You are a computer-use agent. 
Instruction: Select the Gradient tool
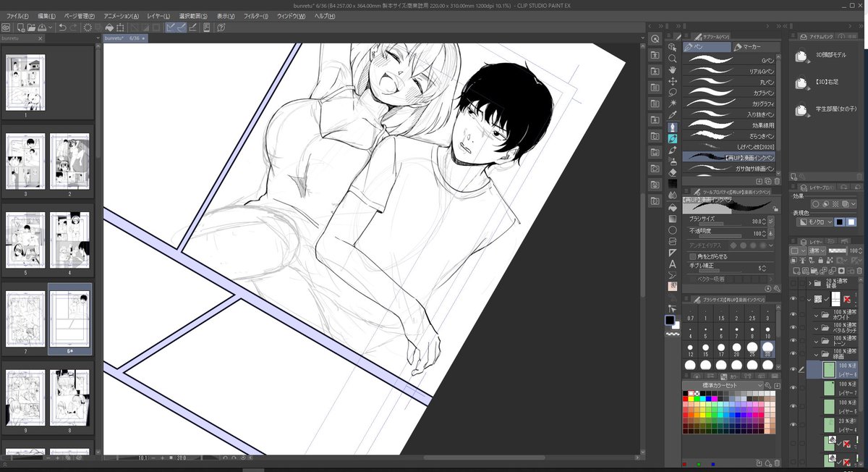(x=673, y=219)
